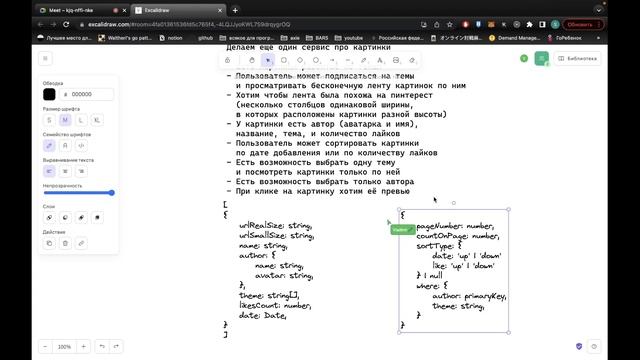Toggle the canvas lock icon in toolbar
Viewport: 640px width, 360px height.
[x=227, y=60]
